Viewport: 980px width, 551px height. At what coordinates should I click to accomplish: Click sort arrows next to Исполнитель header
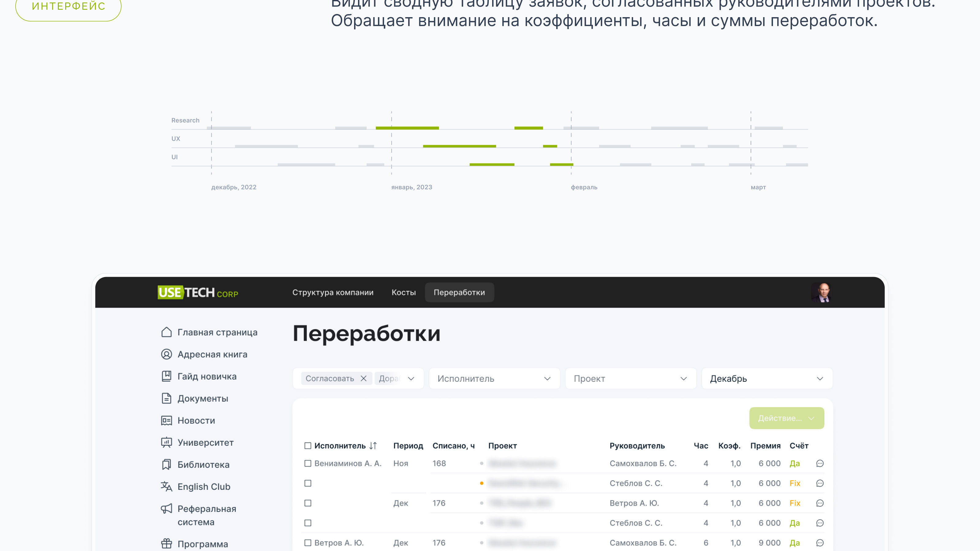pos(373,446)
